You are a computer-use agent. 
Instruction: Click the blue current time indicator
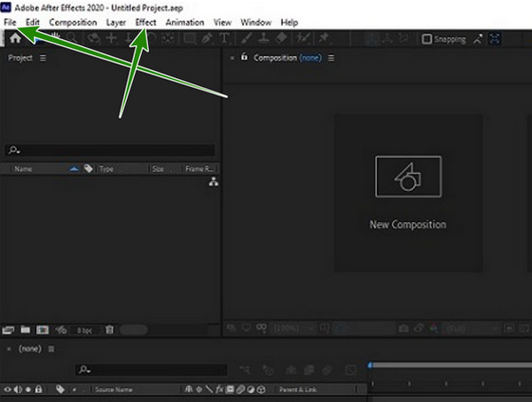point(370,366)
